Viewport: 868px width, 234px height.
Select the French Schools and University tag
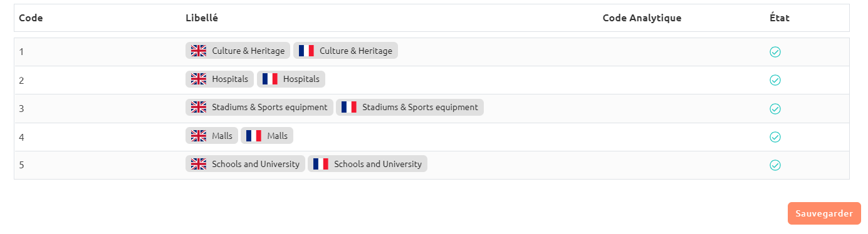(368, 164)
